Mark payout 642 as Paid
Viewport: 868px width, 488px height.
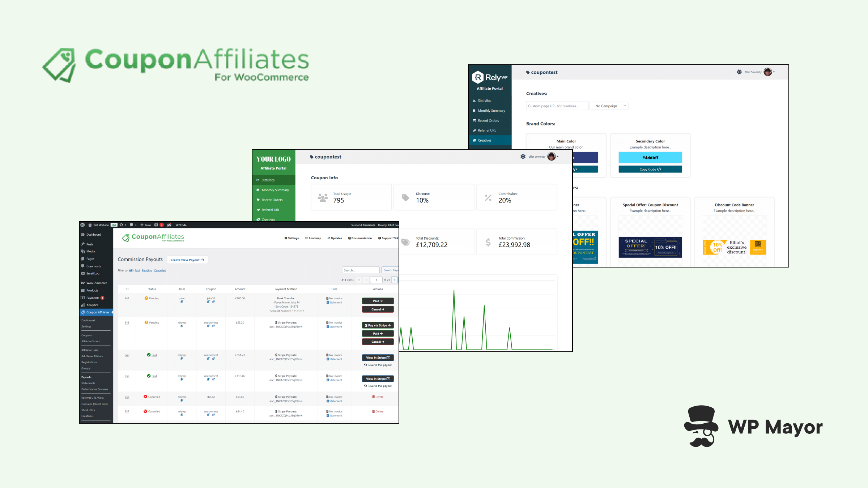(378, 301)
